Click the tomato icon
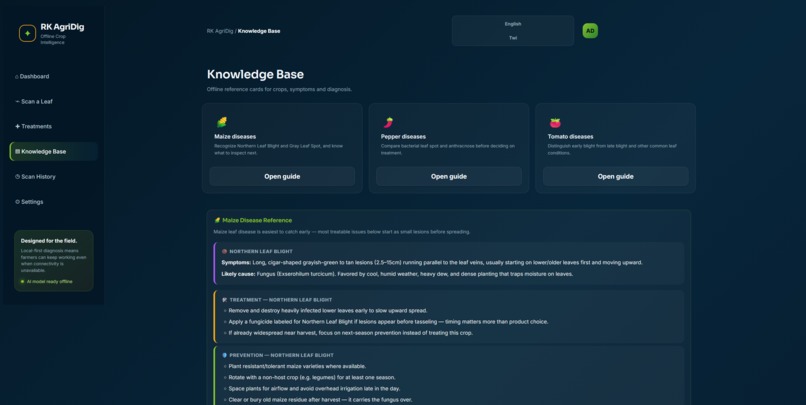Screen dimensions: 806x405 click(x=555, y=123)
